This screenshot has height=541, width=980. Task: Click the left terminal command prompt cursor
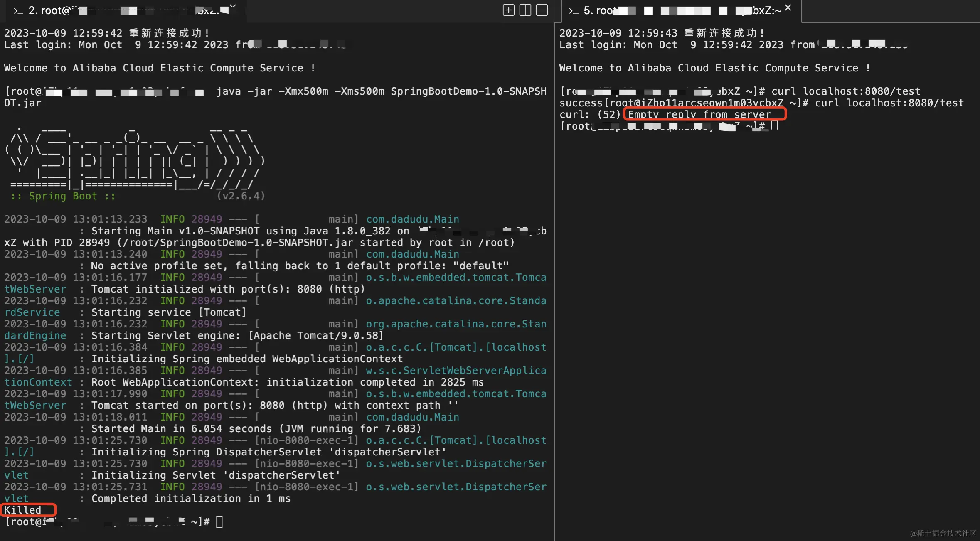tap(219, 521)
